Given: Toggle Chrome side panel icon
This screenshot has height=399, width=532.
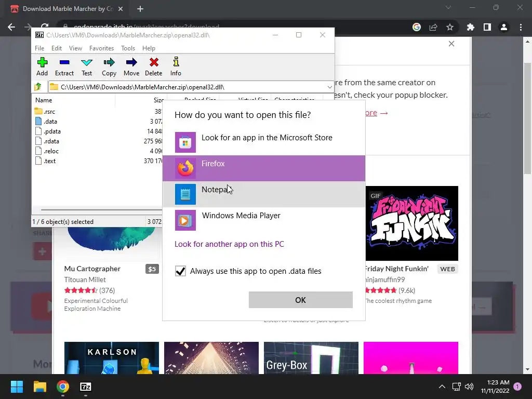Looking at the screenshot, I should coord(487,27).
